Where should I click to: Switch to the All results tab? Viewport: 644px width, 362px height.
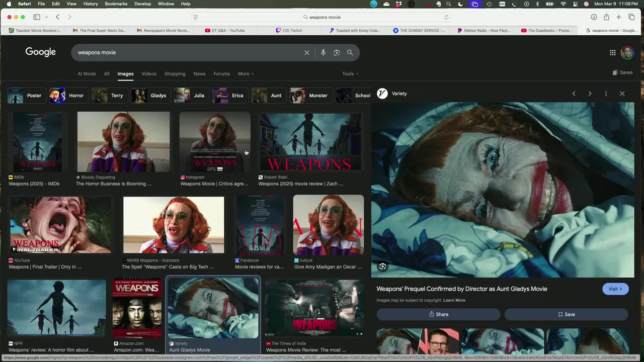[107, 74]
